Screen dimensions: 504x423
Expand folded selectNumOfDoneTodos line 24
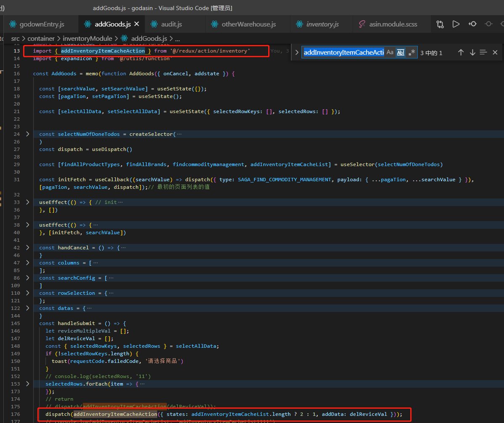tap(28, 134)
